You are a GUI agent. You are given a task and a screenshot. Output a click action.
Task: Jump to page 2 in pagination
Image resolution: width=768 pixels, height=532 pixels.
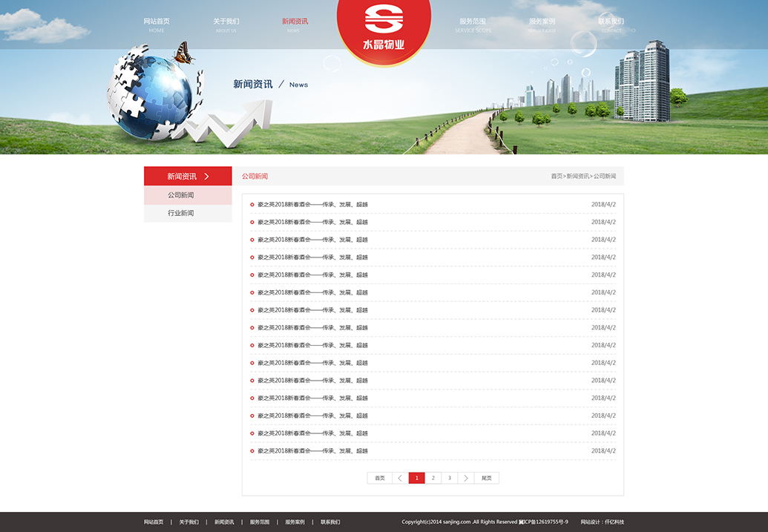pyautogui.click(x=433, y=478)
